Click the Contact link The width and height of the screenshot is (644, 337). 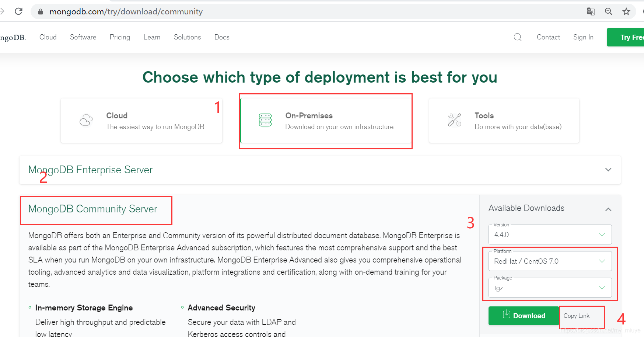pyautogui.click(x=548, y=37)
